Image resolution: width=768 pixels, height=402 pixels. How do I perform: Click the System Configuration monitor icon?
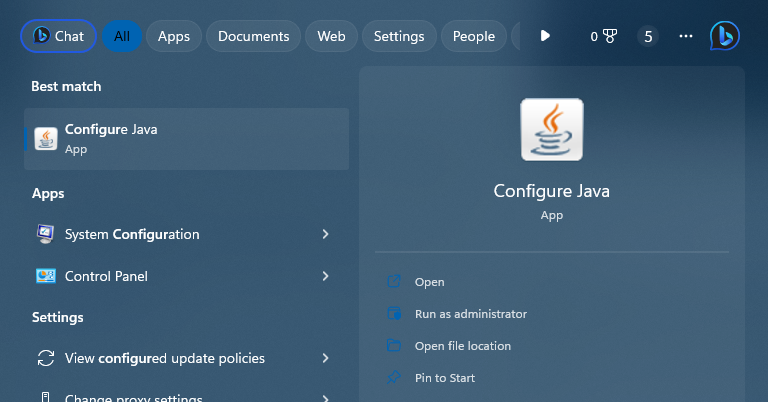pyautogui.click(x=46, y=234)
